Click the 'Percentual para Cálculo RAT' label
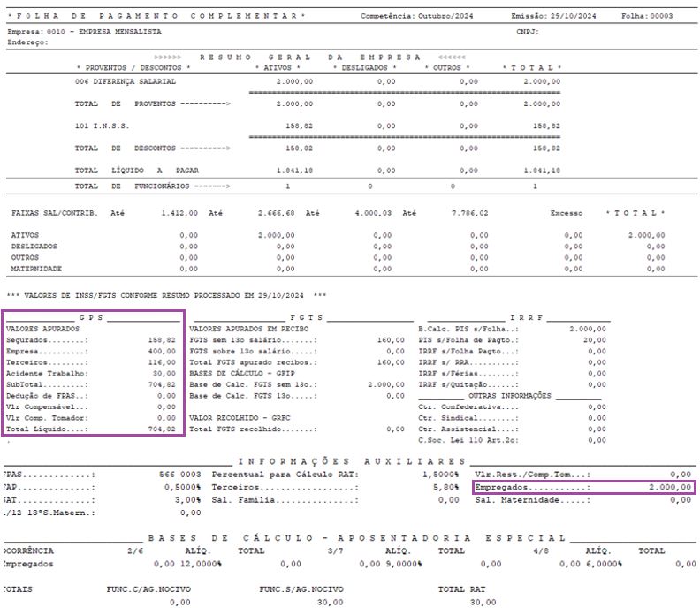Viewport: 700px width, 615px height. pyautogui.click(x=285, y=475)
